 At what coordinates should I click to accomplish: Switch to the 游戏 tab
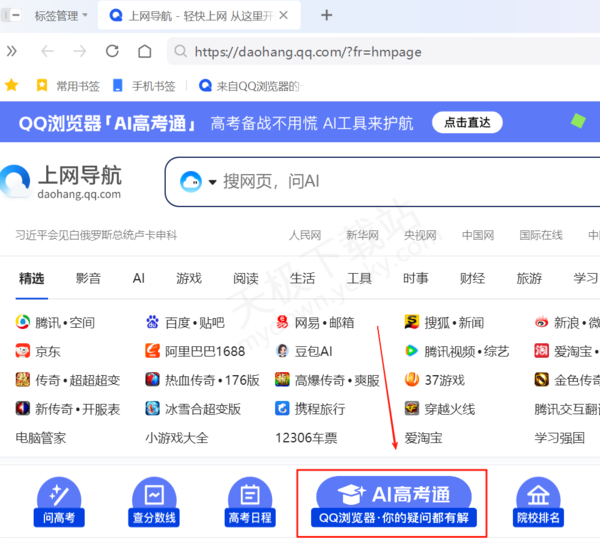[189, 278]
